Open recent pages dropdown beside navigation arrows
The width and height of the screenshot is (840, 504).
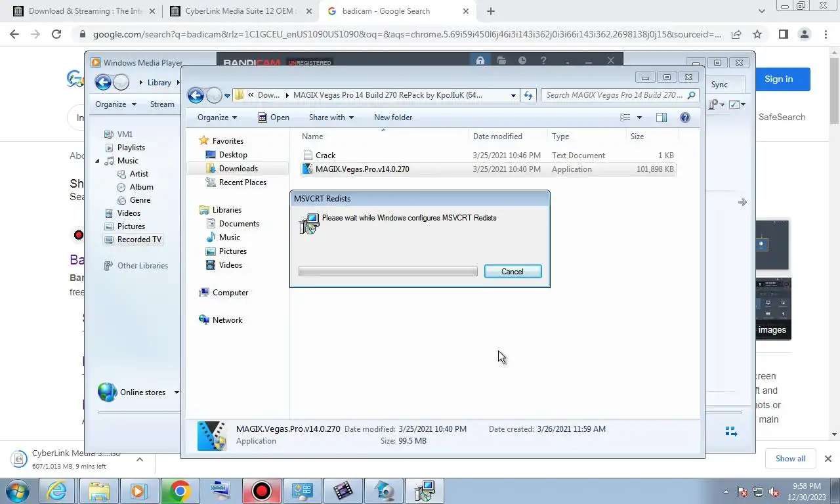pos(227,96)
